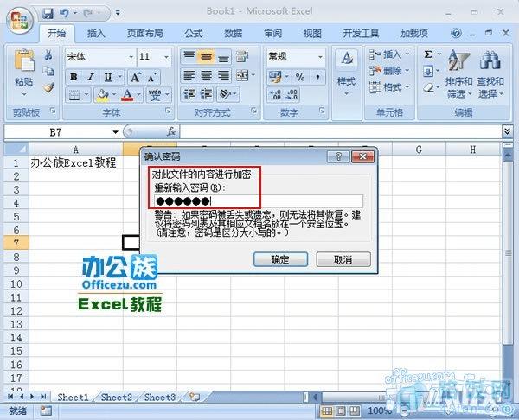Undo the last action
Screen dimensions: 519x420
pos(64,13)
